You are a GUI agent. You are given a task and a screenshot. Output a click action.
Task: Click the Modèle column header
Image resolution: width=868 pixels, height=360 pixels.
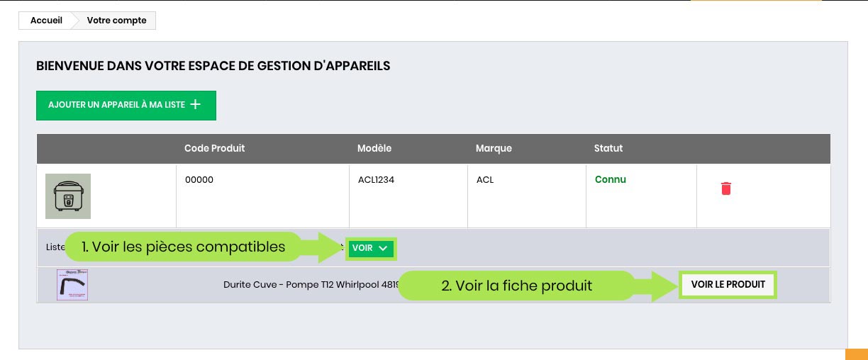click(x=374, y=149)
